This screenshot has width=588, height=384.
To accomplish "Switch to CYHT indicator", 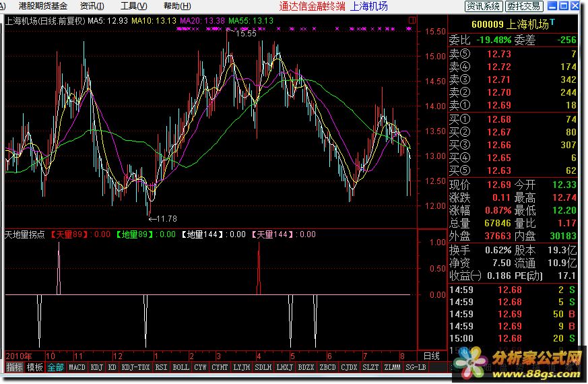I will (x=220, y=367).
